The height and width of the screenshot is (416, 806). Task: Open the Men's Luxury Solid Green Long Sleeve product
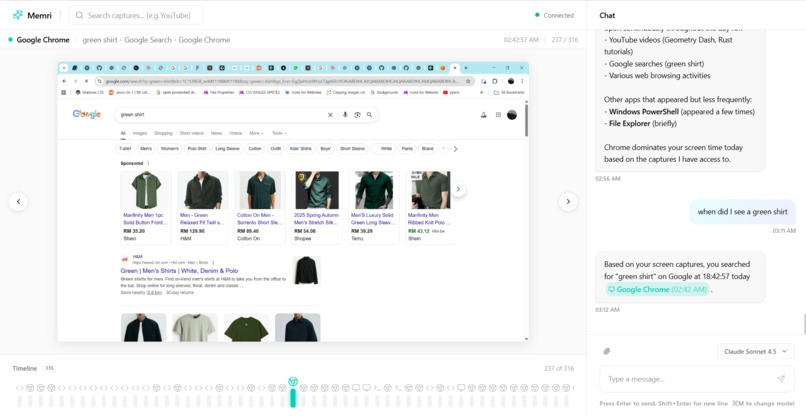pos(374,207)
